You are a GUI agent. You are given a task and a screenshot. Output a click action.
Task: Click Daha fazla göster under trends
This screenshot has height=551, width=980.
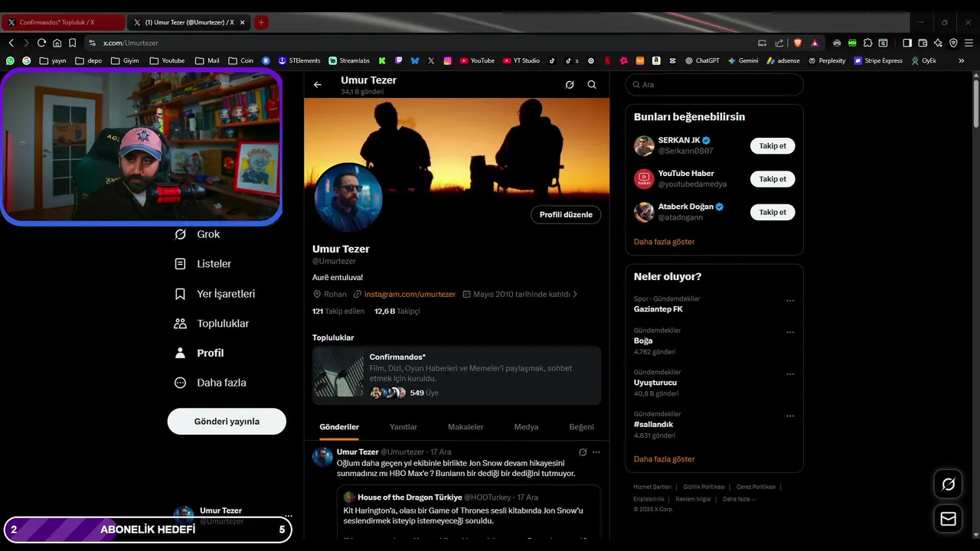coord(664,459)
